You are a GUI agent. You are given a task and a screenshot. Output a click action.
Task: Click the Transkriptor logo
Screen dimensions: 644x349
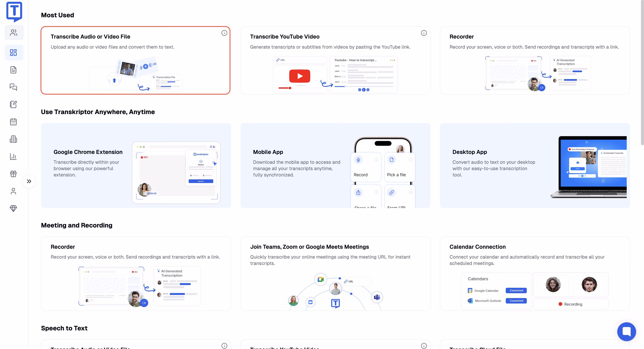14,12
